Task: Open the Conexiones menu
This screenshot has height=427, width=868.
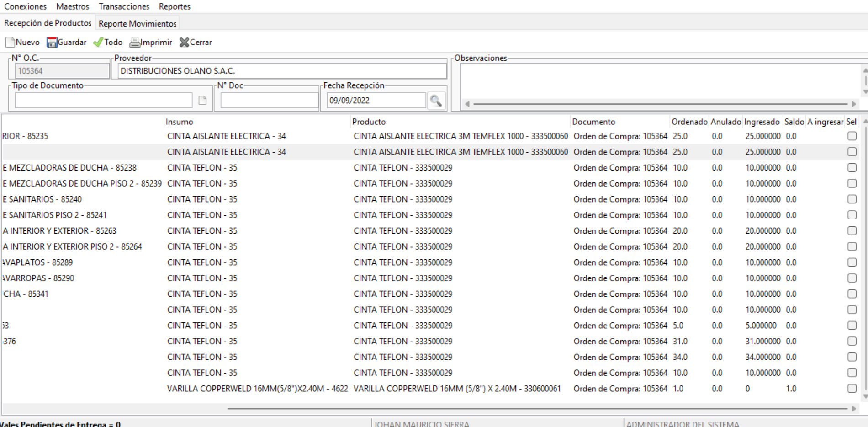Action: coord(25,6)
